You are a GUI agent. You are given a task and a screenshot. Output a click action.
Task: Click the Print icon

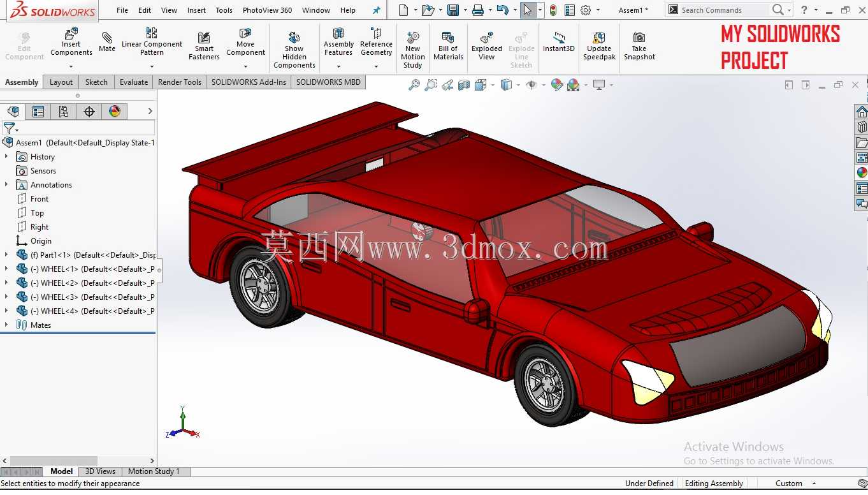pos(478,10)
